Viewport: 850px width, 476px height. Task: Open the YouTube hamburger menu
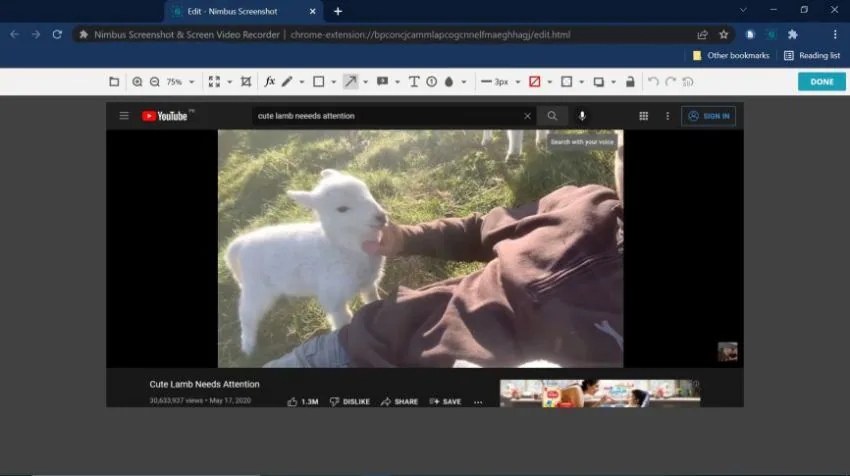[124, 116]
